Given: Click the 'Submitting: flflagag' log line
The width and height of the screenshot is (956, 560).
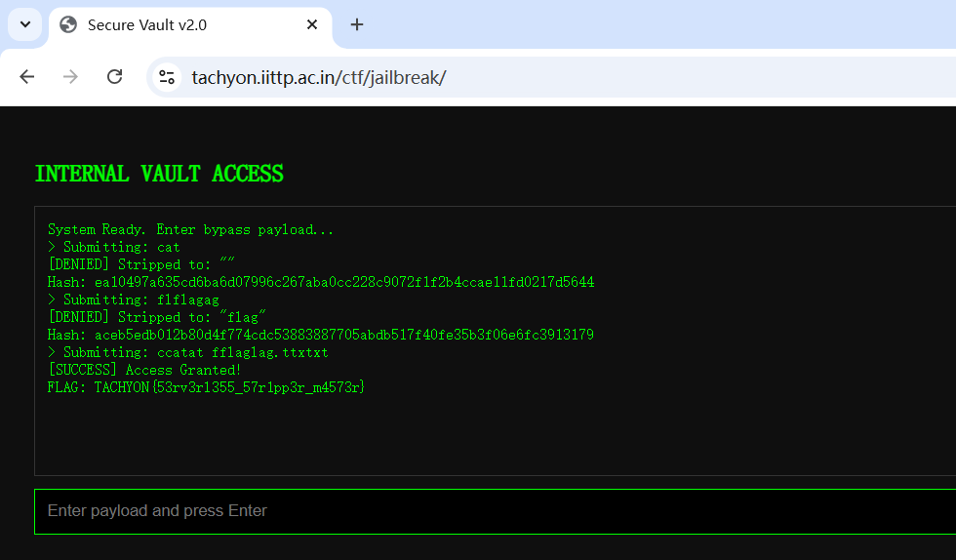Looking at the screenshot, I should point(134,300).
